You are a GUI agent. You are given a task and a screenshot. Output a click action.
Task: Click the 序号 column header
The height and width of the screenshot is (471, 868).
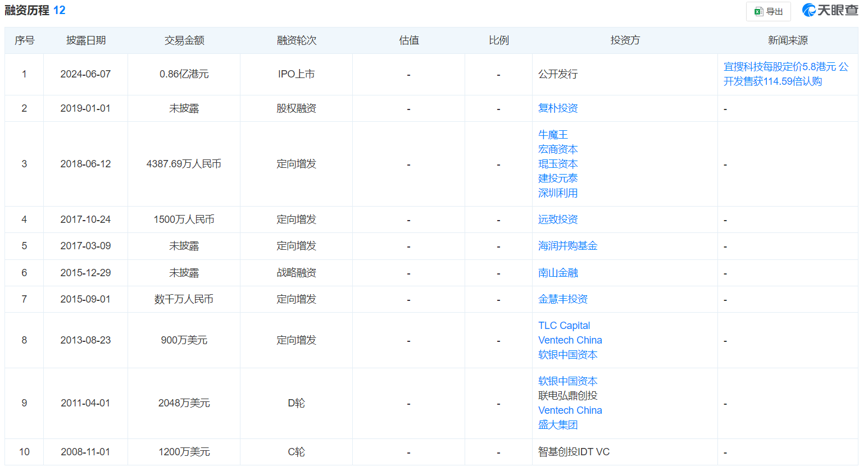(x=24, y=40)
